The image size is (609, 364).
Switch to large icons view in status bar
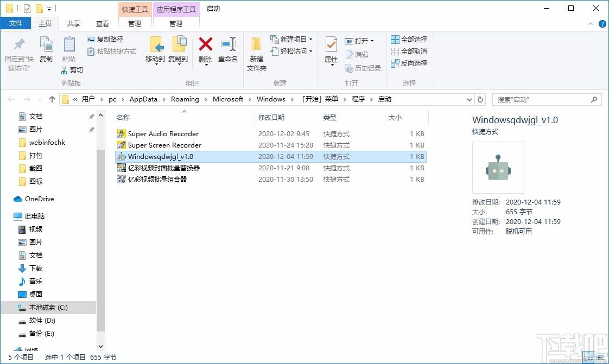point(601,356)
